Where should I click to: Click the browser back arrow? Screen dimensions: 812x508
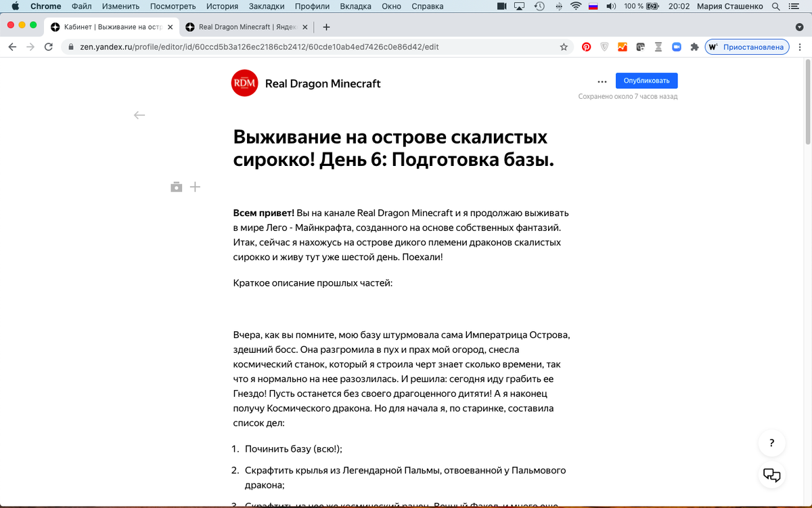pos(13,47)
